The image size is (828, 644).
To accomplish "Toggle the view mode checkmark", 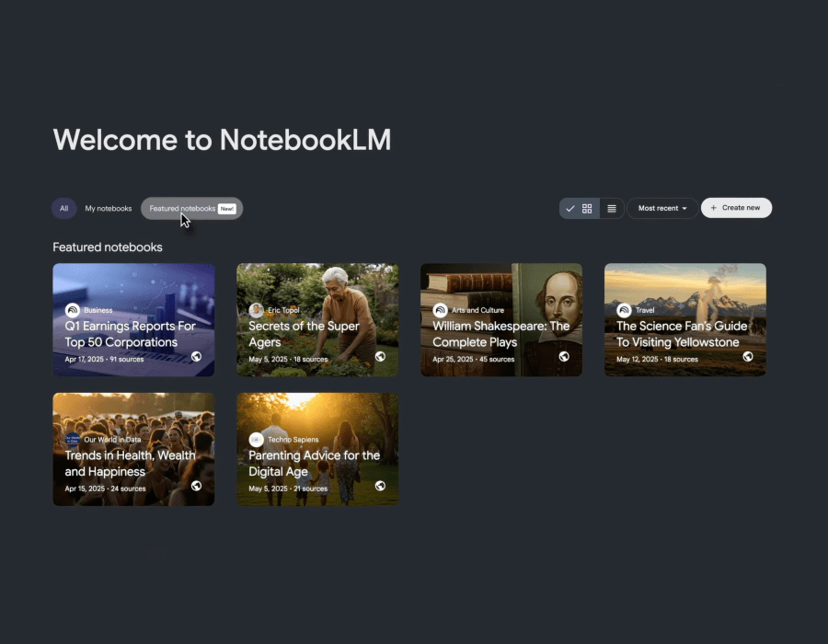I will [570, 208].
